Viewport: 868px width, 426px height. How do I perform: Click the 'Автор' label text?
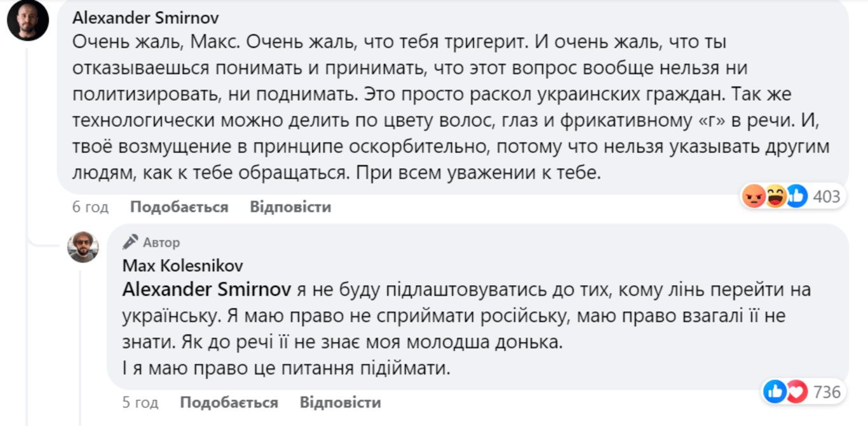point(161,243)
